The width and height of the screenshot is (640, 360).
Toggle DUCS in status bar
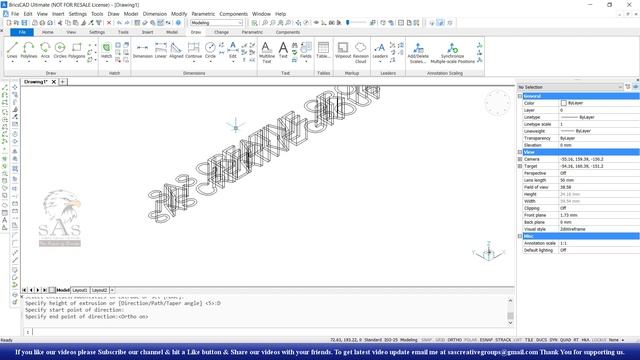point(541,340)
